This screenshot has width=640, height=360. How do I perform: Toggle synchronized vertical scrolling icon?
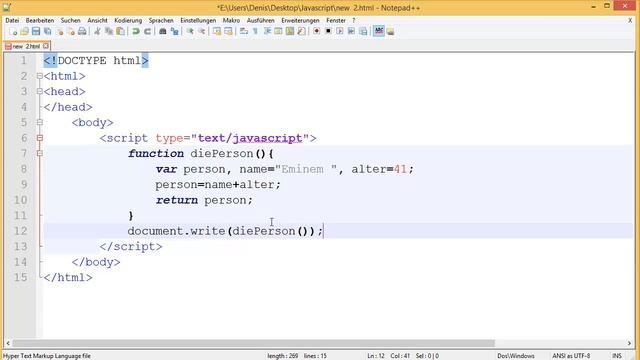pyautogui.click(x=217, y=31)
